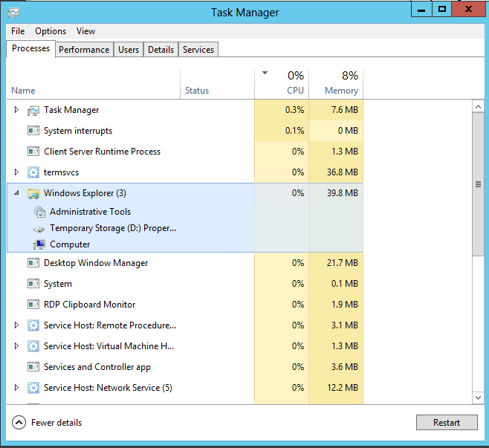489x448 pixels.
Task: Select the Computer window entry
Action: (70, 244)
